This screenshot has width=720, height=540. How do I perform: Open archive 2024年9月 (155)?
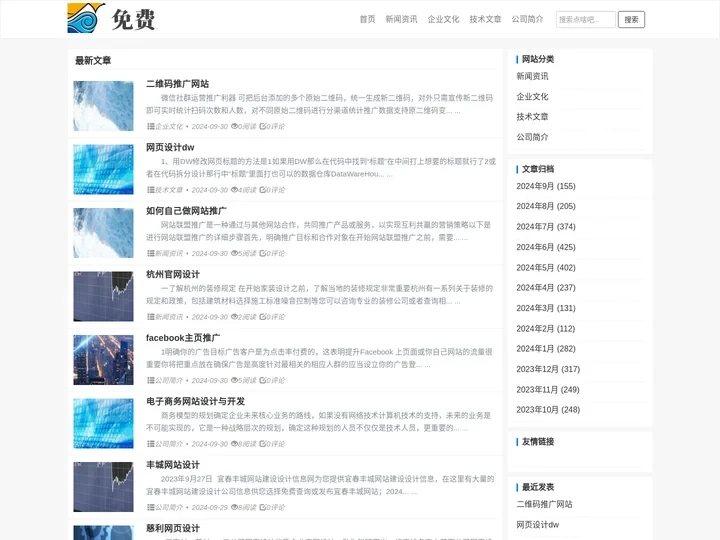(x=546, y=186)
